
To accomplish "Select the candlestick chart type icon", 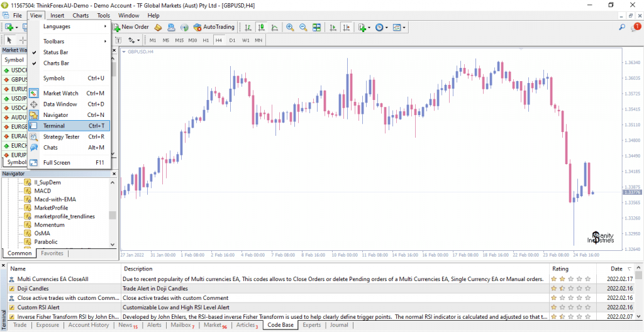I will pos(260,28).
